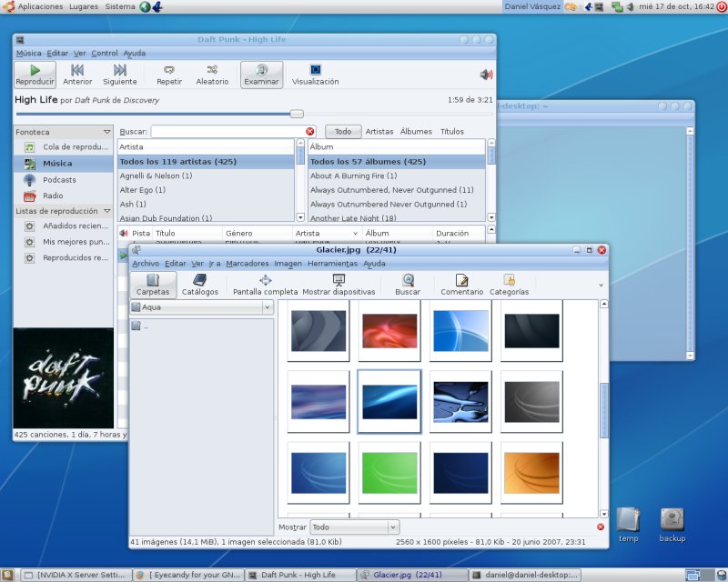Collapse Listas de reproducción section

[x=107, y=211]
